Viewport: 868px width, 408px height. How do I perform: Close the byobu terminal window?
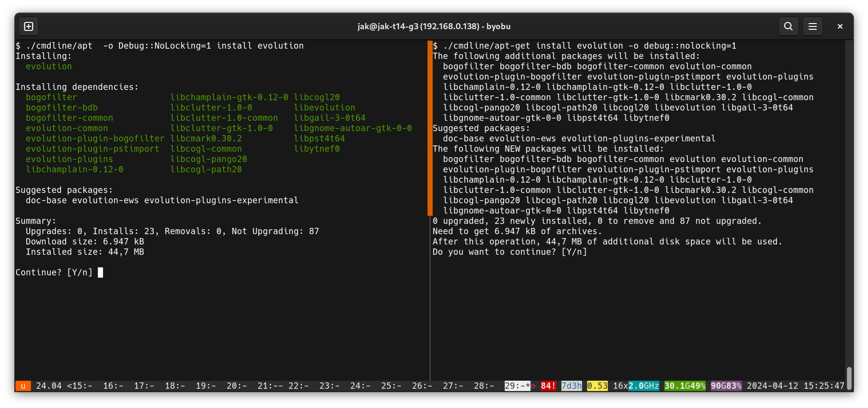[840, 26]
